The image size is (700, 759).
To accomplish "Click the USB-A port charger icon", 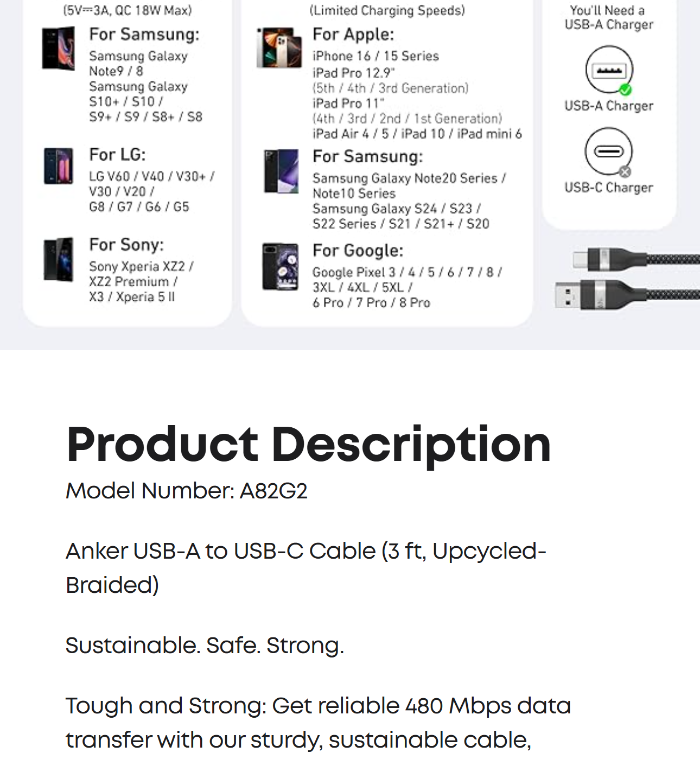I will point(608,70).
